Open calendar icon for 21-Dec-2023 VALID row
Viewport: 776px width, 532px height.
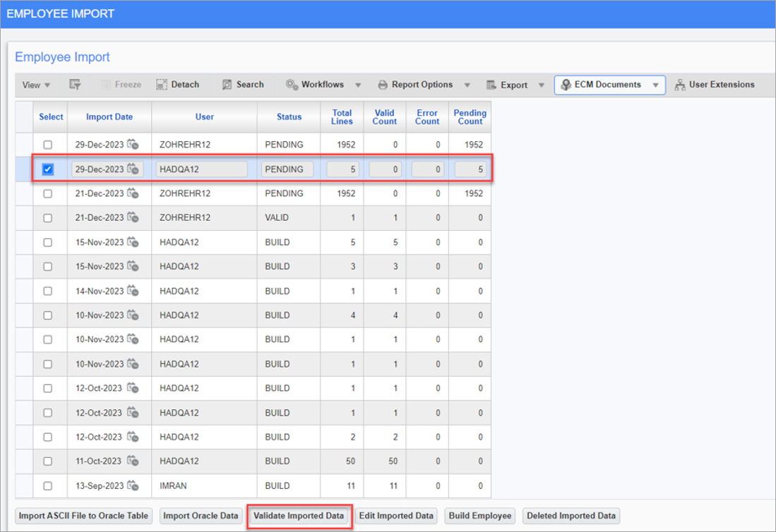point(133,217)
